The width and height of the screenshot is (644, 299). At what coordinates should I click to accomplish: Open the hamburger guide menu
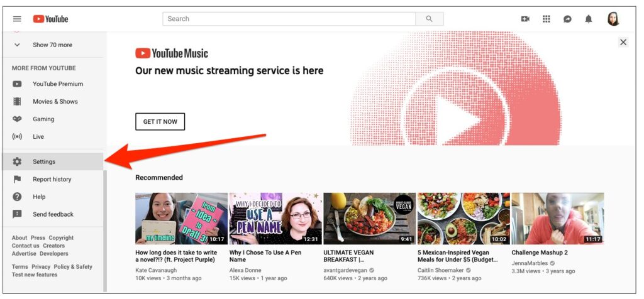click(x=17, y=19)
